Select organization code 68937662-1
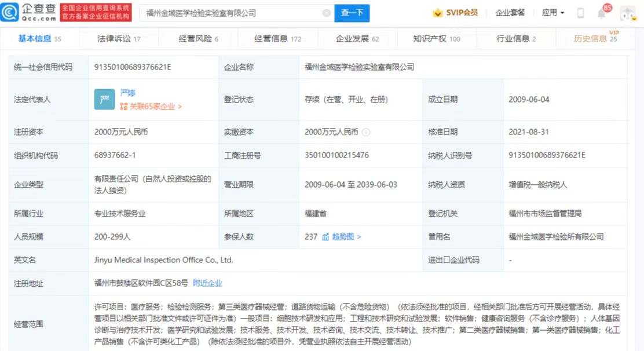The width and height of the screenshot is (644, 351). click(x=115, y=156)
